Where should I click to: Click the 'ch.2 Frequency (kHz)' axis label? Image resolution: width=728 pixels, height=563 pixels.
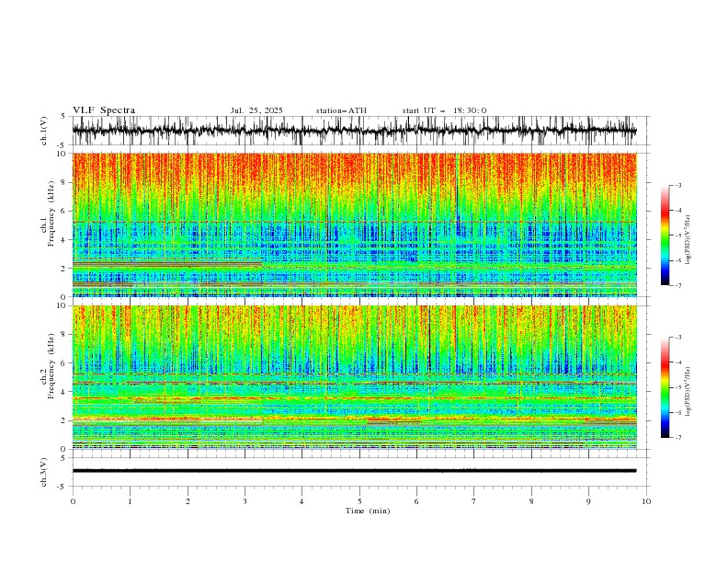pos(48,365)
